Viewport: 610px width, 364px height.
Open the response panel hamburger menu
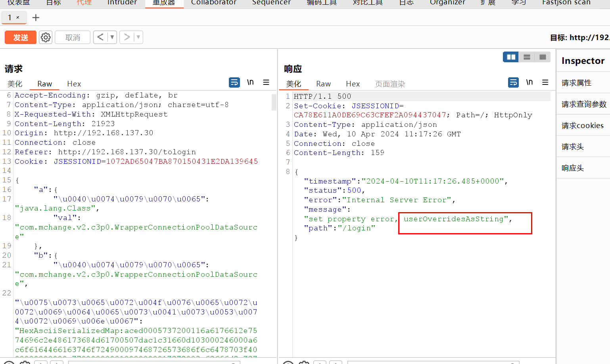pos(545,82)
